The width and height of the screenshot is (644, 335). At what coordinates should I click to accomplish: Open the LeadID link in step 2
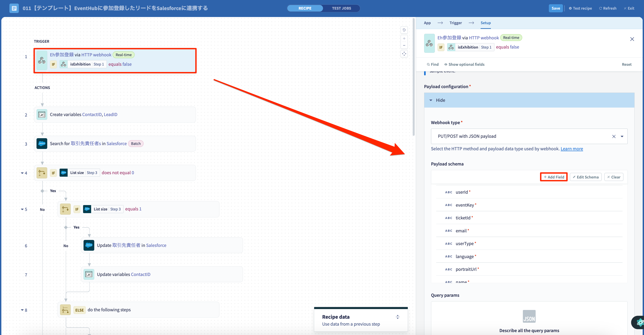tap(110, 114)
